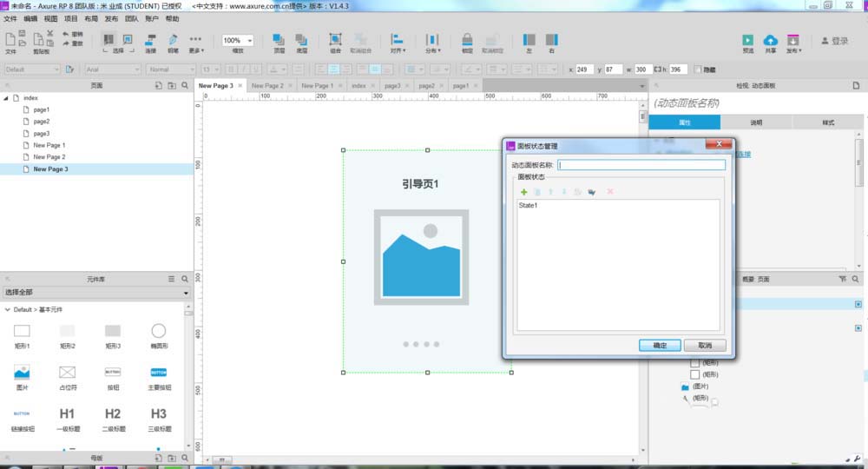Image resolution: width=868 pixels, height=469 pixels.
Task: Click add page icon in Pages panel
Action: coord(159,86)
